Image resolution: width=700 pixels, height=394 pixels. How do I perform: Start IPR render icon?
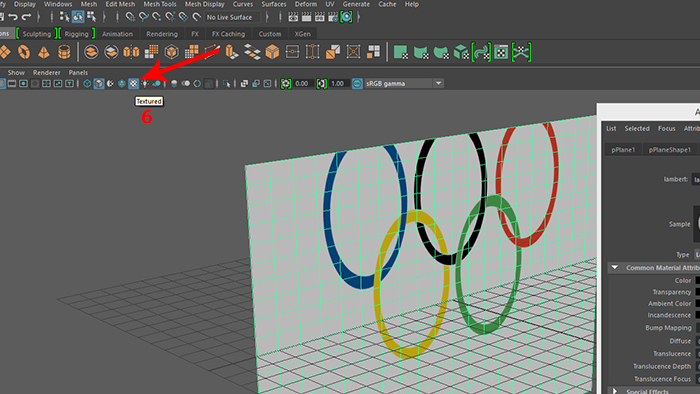(x=320, y=17)
